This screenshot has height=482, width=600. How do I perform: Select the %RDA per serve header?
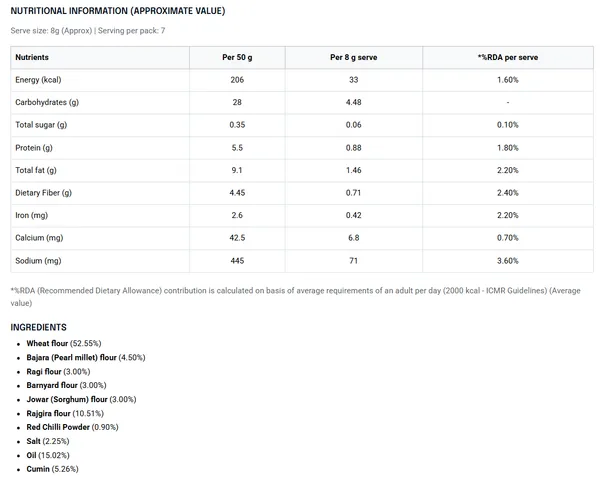(x=508, y=57)
